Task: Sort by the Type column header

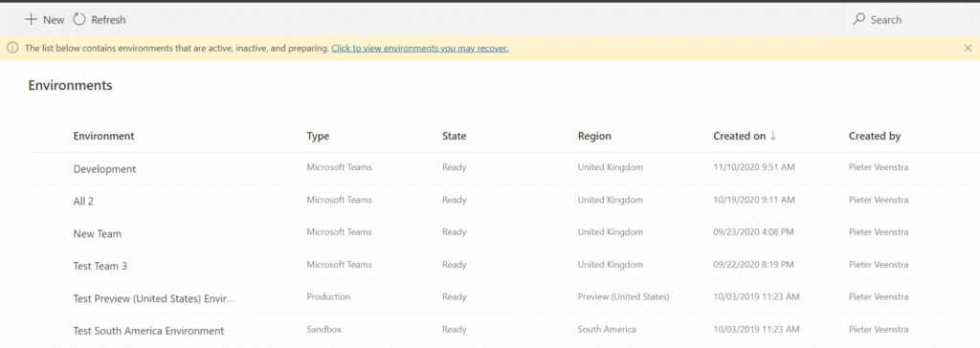Action: (x=318, y=136)
